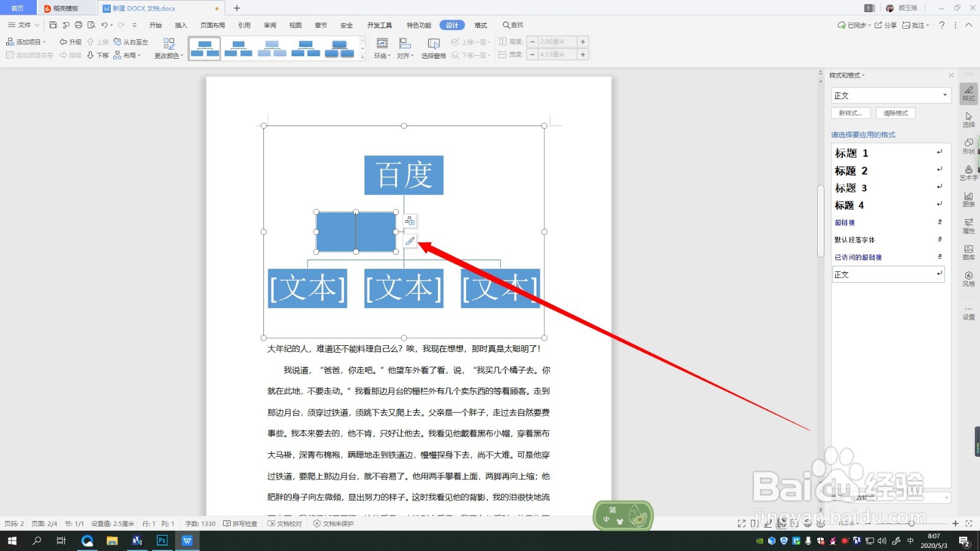980x551 pixels.
Task: Switch to the 视图 view tab
Action: coord(296,25)
